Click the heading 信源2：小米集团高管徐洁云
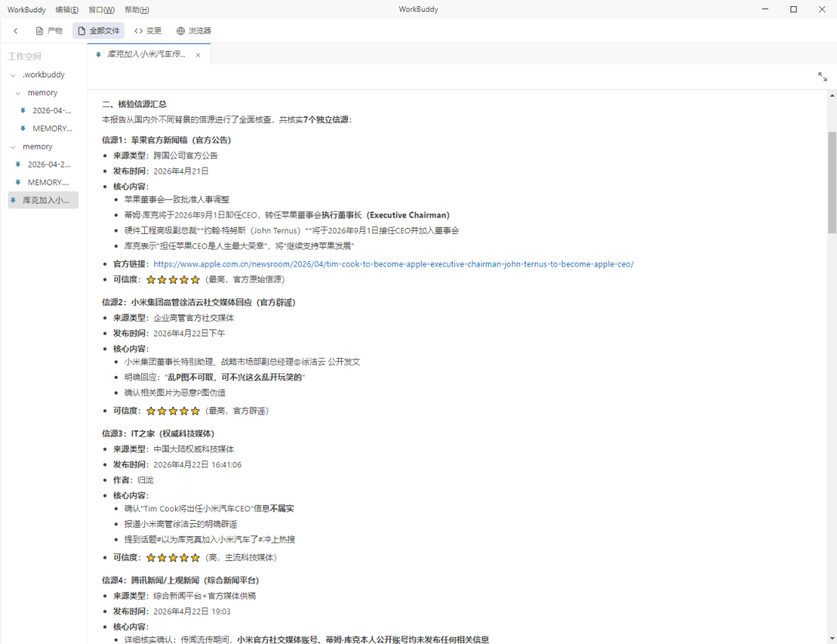This screenshot has width=837, height=644. [198, 303]
